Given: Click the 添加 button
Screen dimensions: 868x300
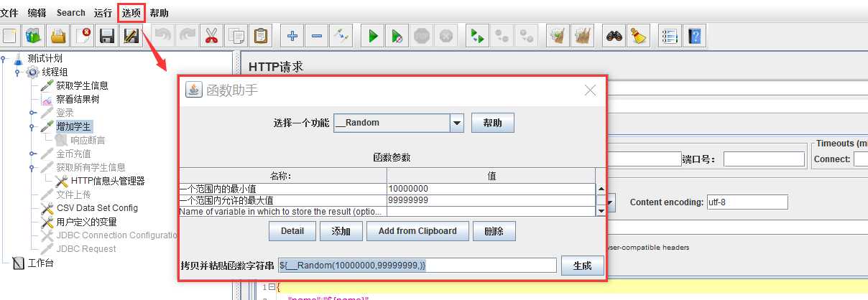Looking at the screenshot, I should click(x=341, y=231).
